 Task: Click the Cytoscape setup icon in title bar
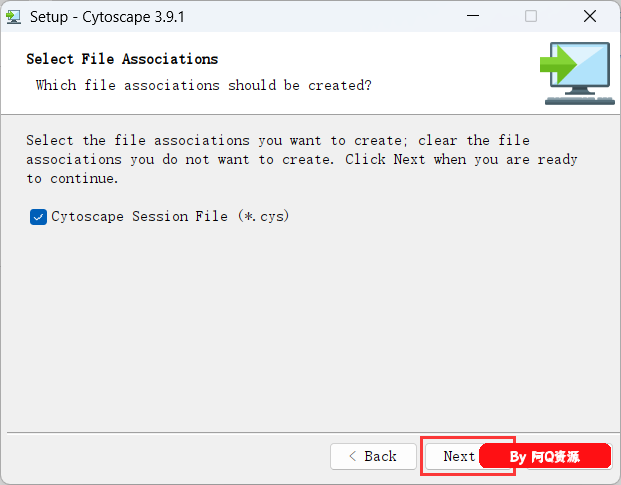[x=13, y=17]
